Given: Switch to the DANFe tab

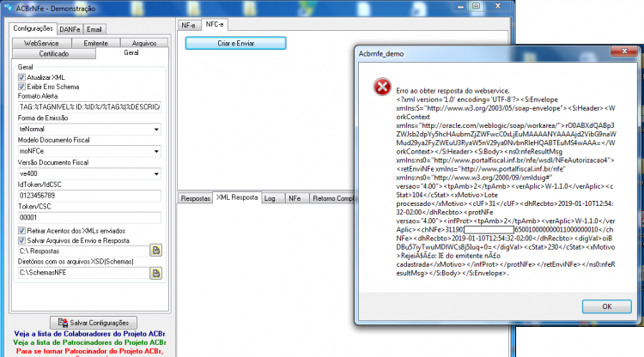Looking at the screenshot, I should pos(70,29).
